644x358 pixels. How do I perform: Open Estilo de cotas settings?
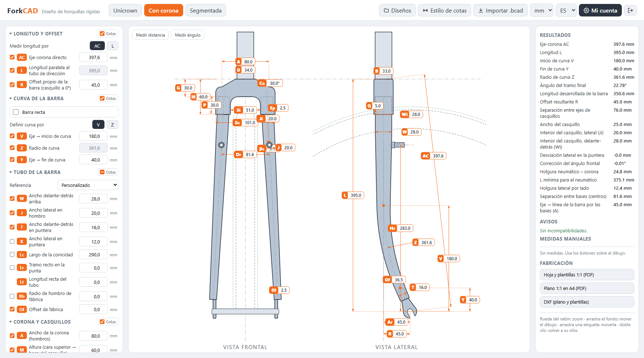click(x=444, y=10)
